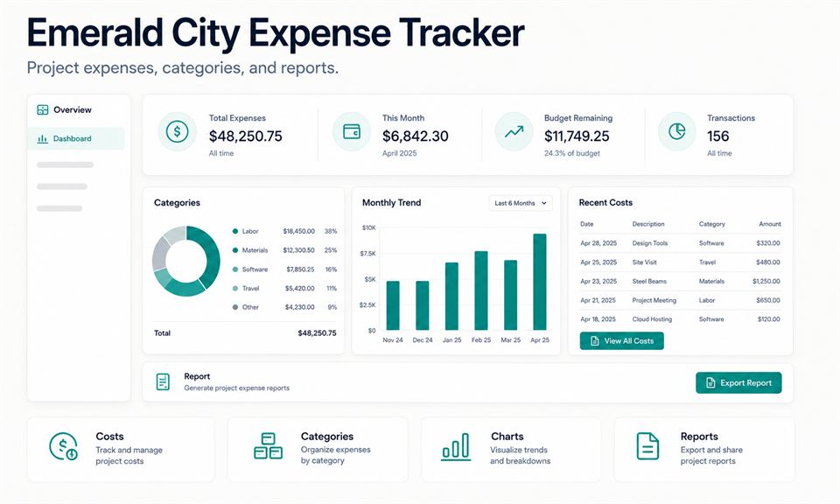Image resolution: width=840 pixels, height=504 pixels.
Task: Open the Last 6 Months dropdown
Action: pos(520,204)
